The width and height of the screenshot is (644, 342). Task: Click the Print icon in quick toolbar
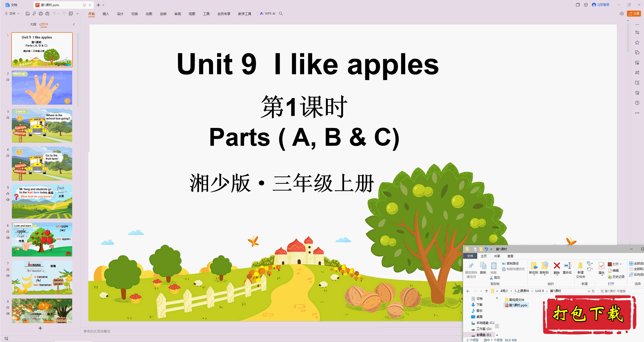pyautogui.click(x=41, y=14)
